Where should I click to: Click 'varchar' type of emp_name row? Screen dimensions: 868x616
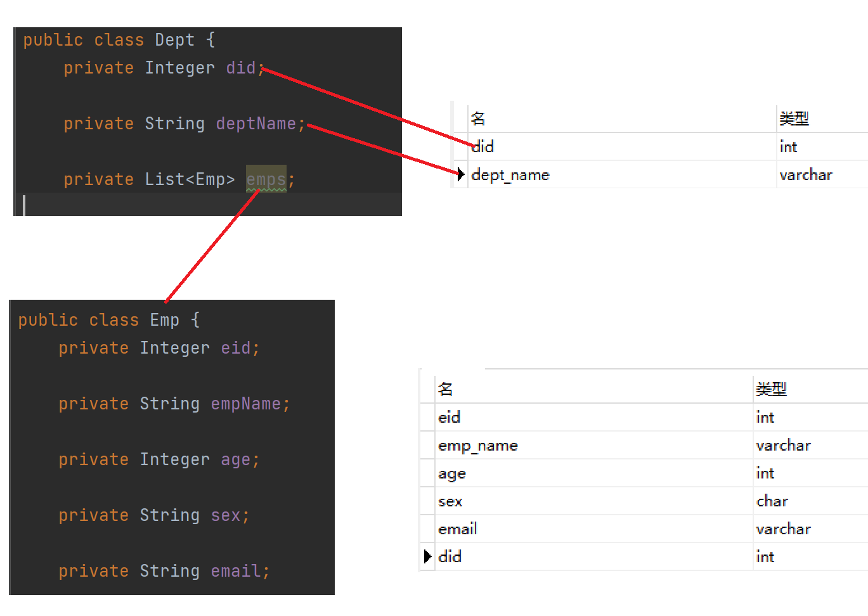click(x=784, y=446)
